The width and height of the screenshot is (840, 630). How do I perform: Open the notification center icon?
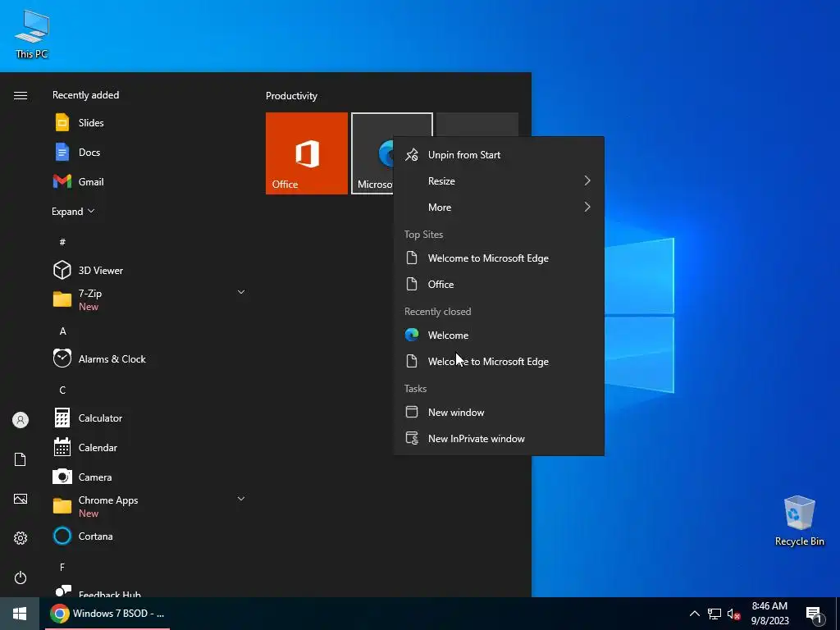pyautogui.click(x=815, y=614)
